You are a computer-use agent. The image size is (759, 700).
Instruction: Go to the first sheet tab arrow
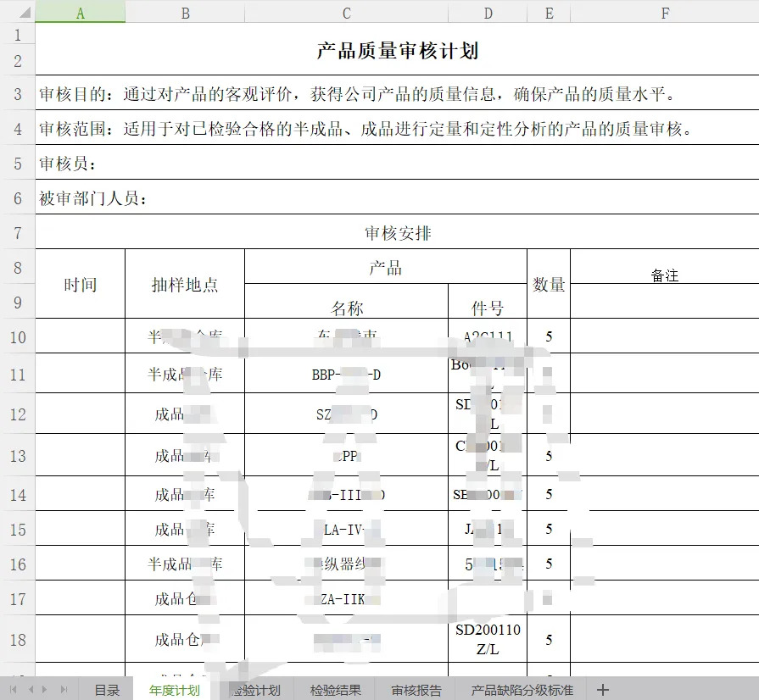coord(13,689)
